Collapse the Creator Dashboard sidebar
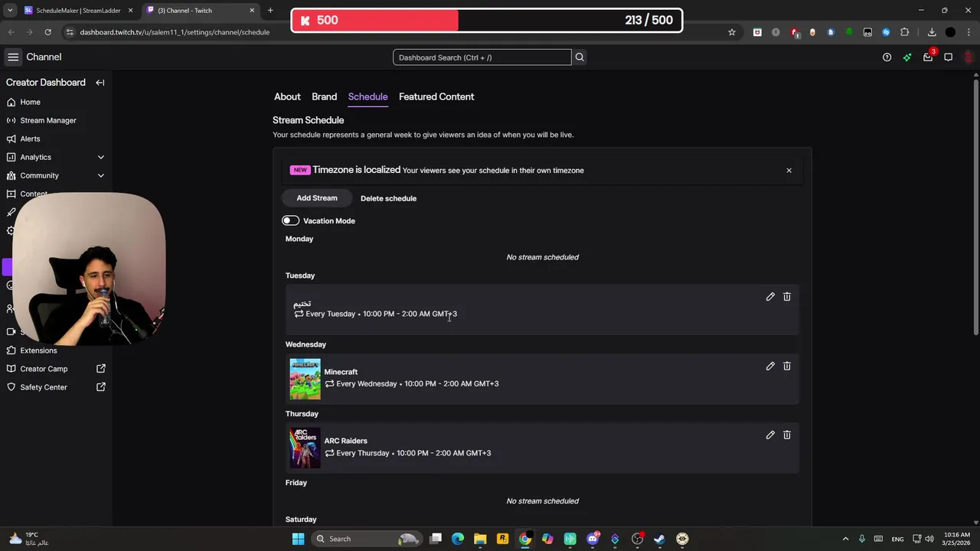The height and width of the screenshot is (551, 980). tap(100, 83)
